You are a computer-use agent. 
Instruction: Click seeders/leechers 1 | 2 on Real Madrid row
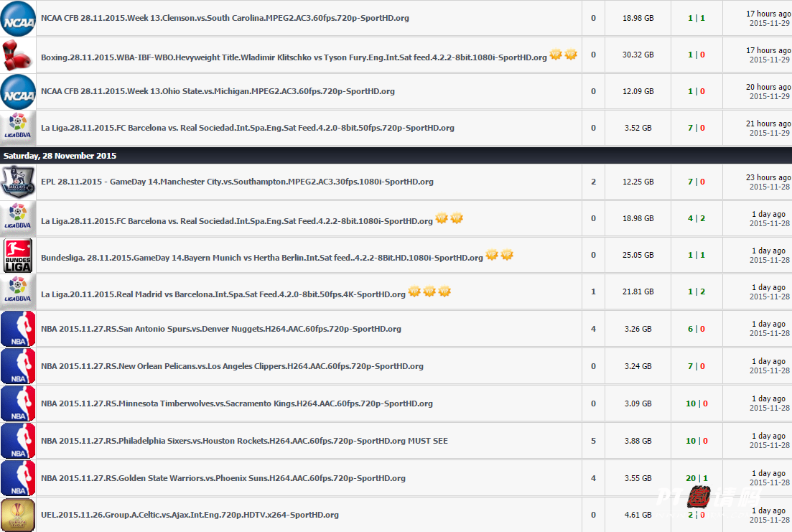pyautogui.click(x=697, y=291)
